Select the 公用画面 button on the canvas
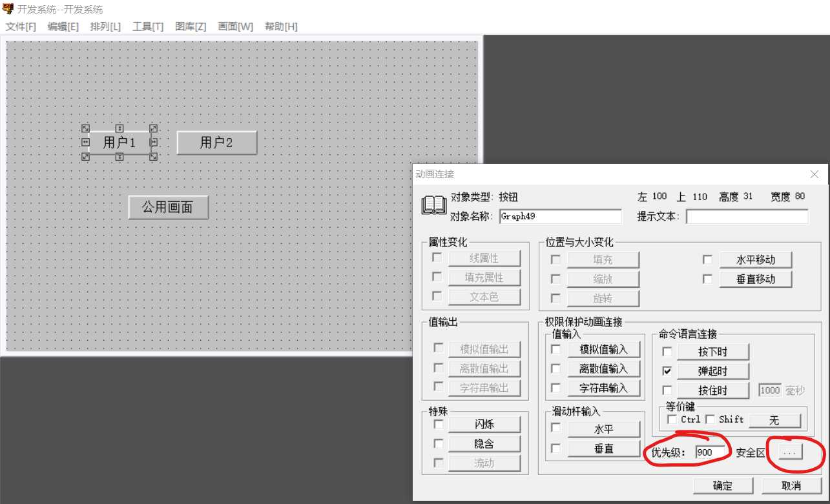This screenshot has width=830, height=504. [168, 207]
